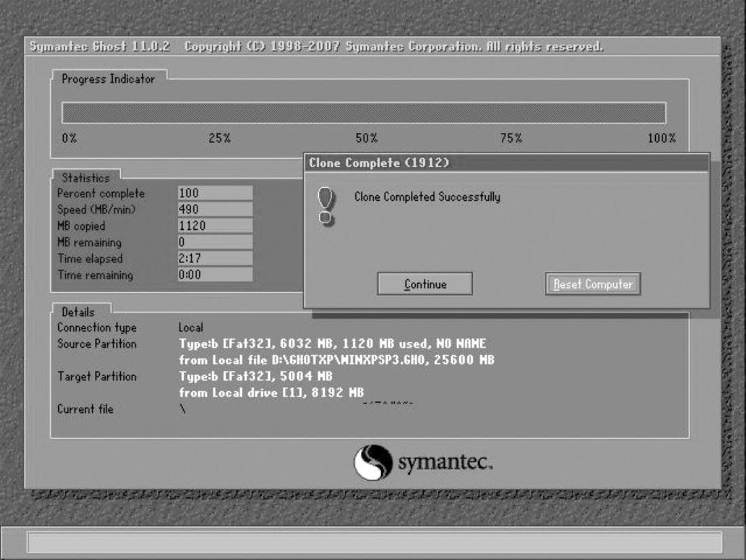Click the Clone Complete (1912) title bar
The image size is (746, 560).
point(506,163)
